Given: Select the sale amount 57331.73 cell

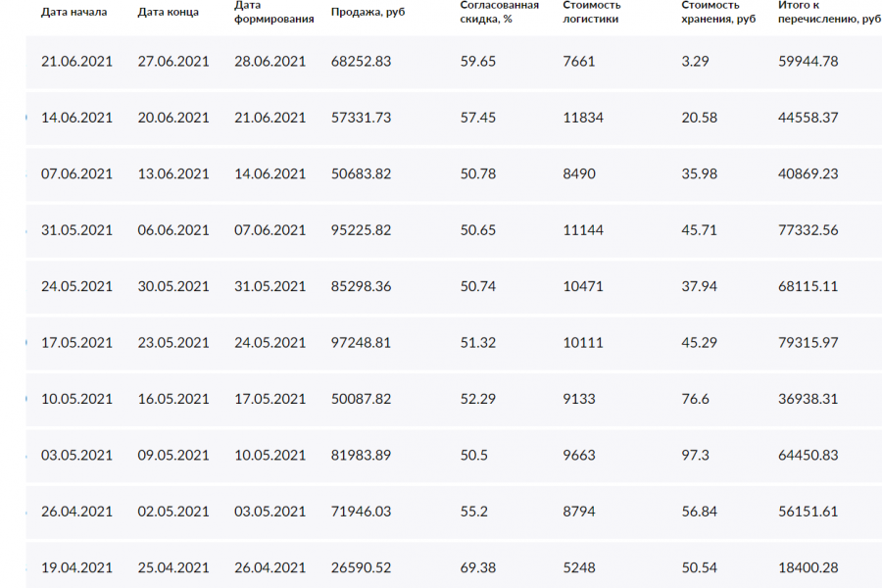Looking at the screenshot, I should click(x=362, y=118).
